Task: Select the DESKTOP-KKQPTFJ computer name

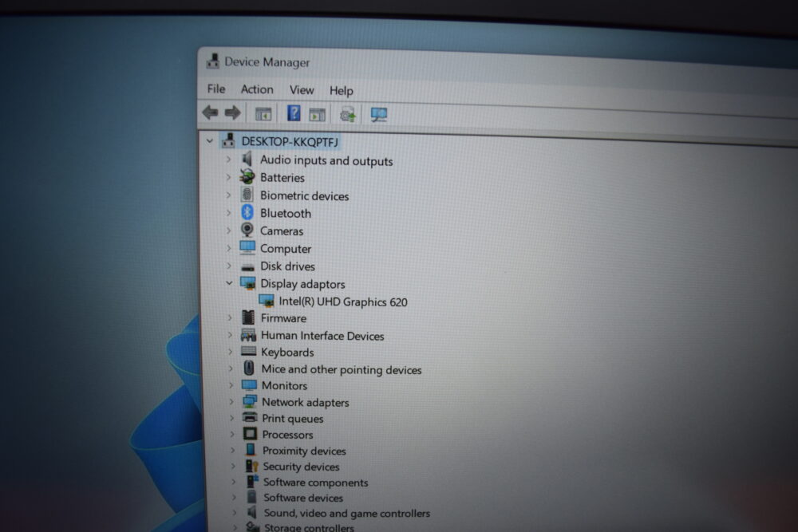Action: (x=290, y=141)
